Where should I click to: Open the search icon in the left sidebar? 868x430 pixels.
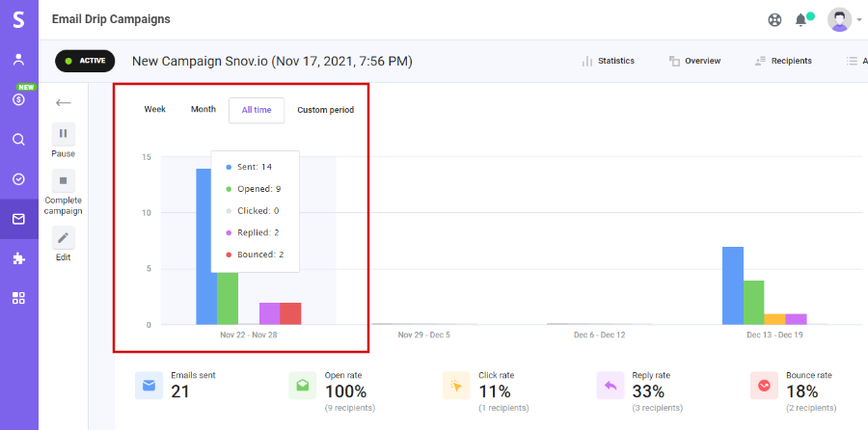(x=18, y=139)
